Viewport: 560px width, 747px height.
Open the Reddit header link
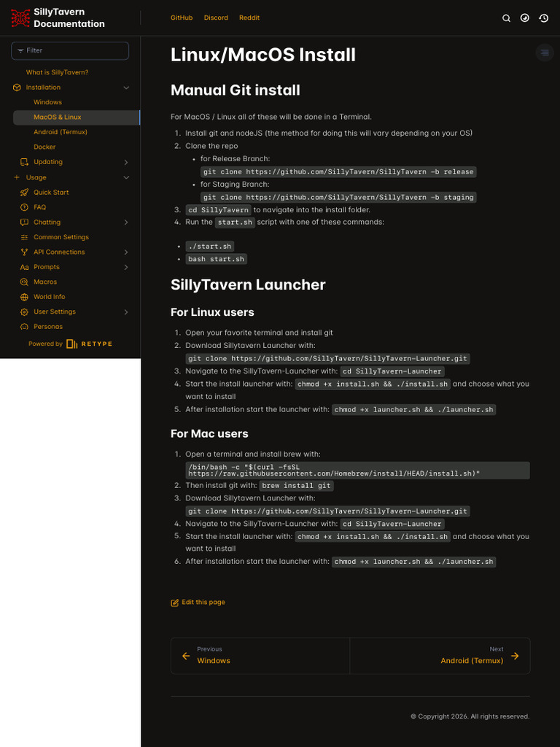click(x=249, y=18)
